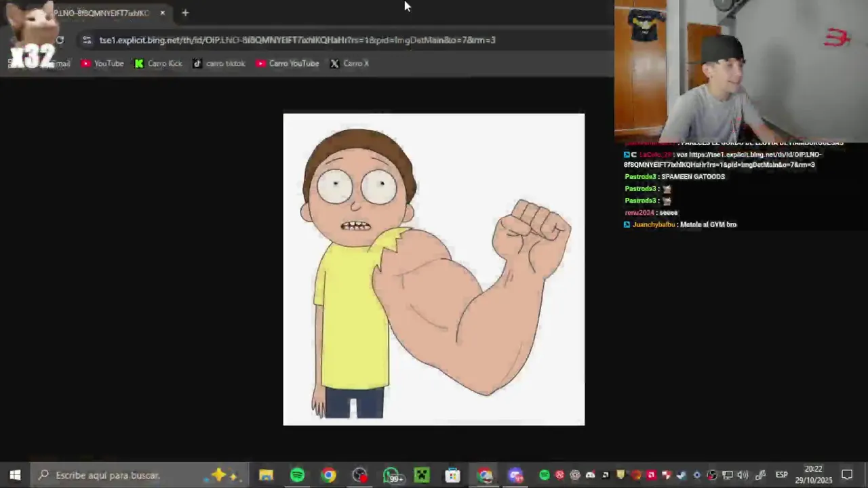Click the yellow shield tray icon
This screenshot has width=868, height=488.
pos(620,475)
